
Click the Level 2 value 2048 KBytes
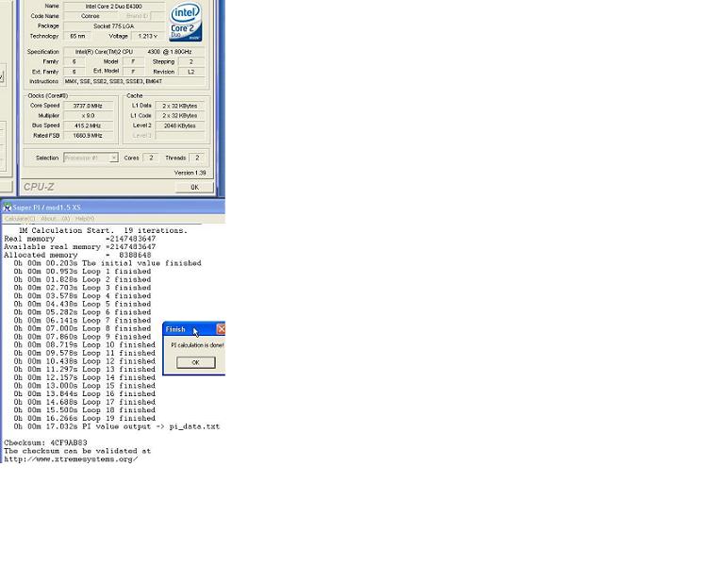pyautogui.click(x=180, y=125)
